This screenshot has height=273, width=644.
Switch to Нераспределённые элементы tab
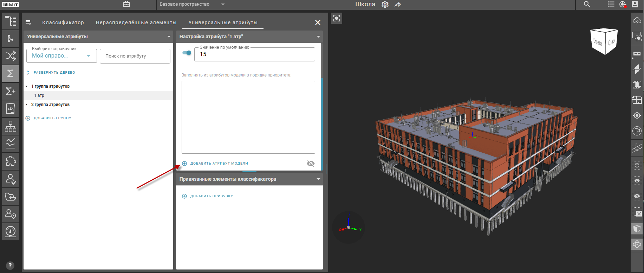(136, 22)
